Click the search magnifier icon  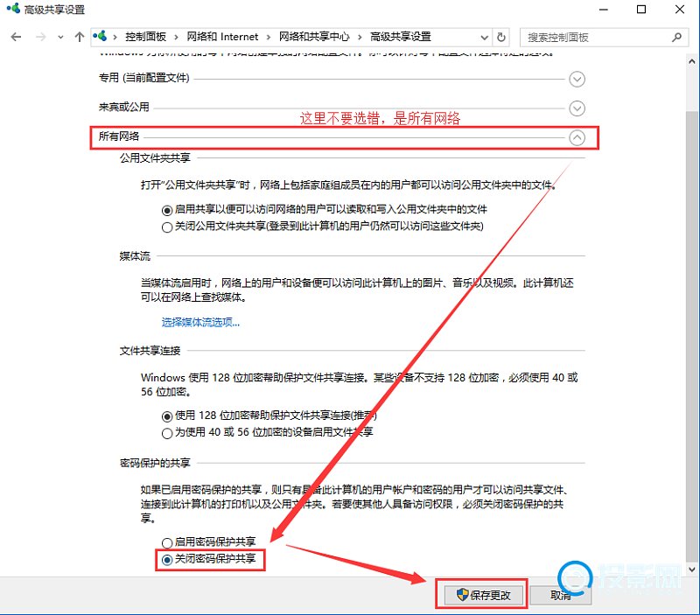click(x=676, y=38)
